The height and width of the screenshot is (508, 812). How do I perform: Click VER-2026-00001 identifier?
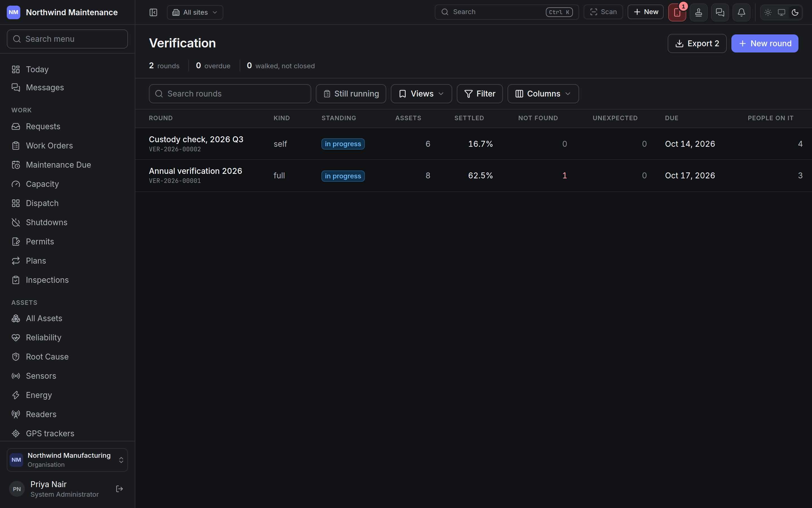tap(175, 181)
